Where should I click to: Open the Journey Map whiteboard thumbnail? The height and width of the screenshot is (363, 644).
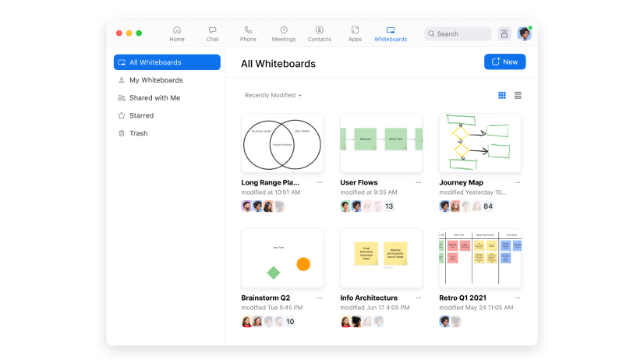click(x=480, y=143)
